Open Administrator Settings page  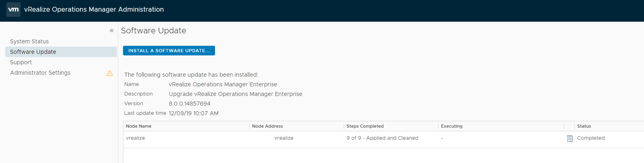(x=40, y=73)
